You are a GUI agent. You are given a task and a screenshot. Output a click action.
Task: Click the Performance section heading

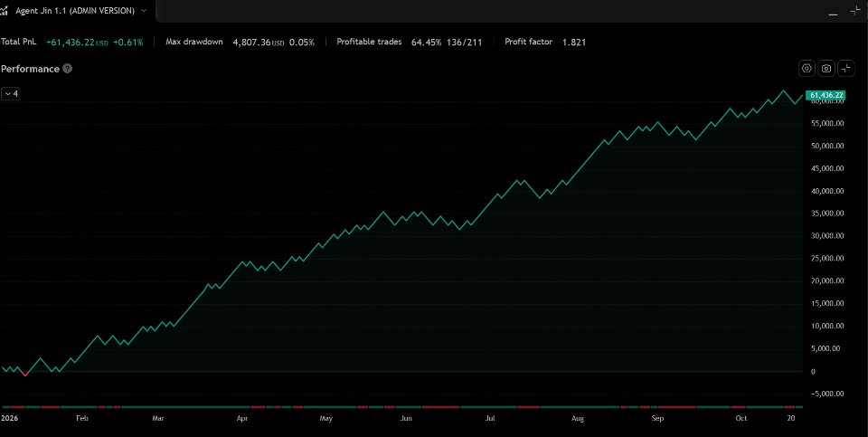pos(30,69)
